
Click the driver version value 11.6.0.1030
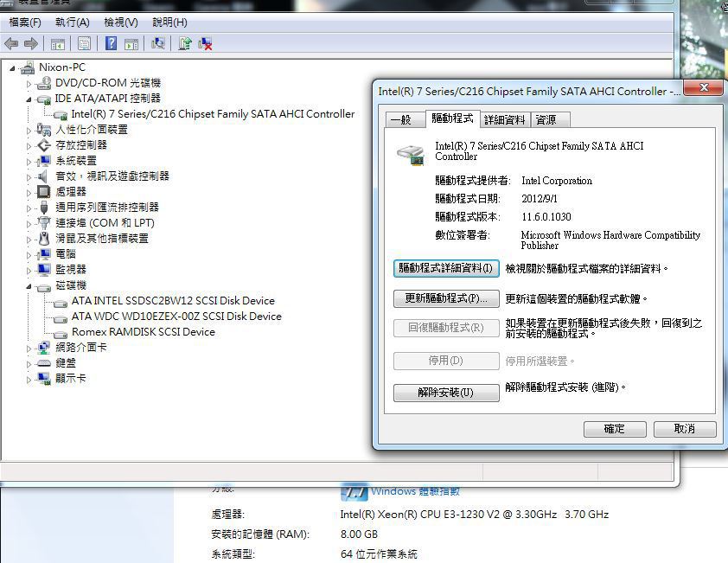[546, 217]
